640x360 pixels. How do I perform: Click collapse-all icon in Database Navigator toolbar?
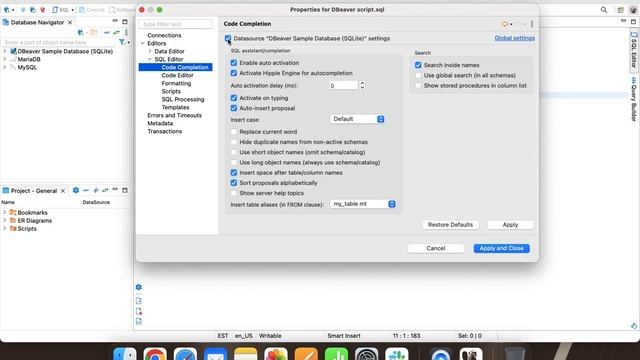click(107, 32)
